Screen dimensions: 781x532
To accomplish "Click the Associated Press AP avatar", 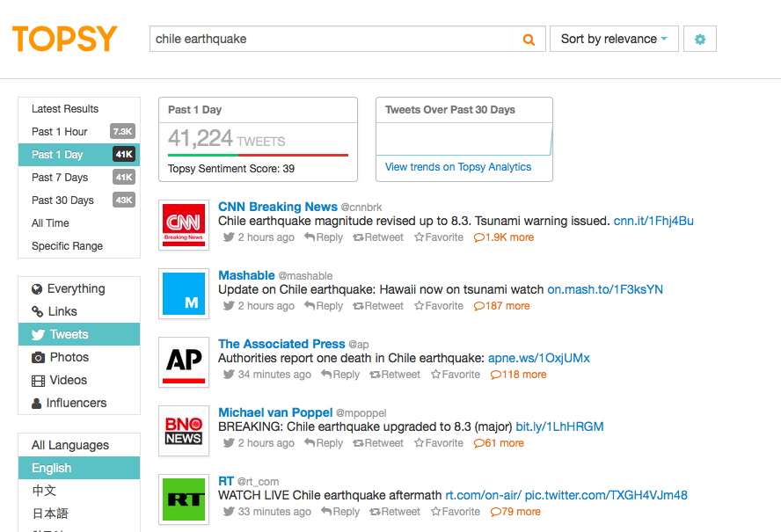I will 184,362.
